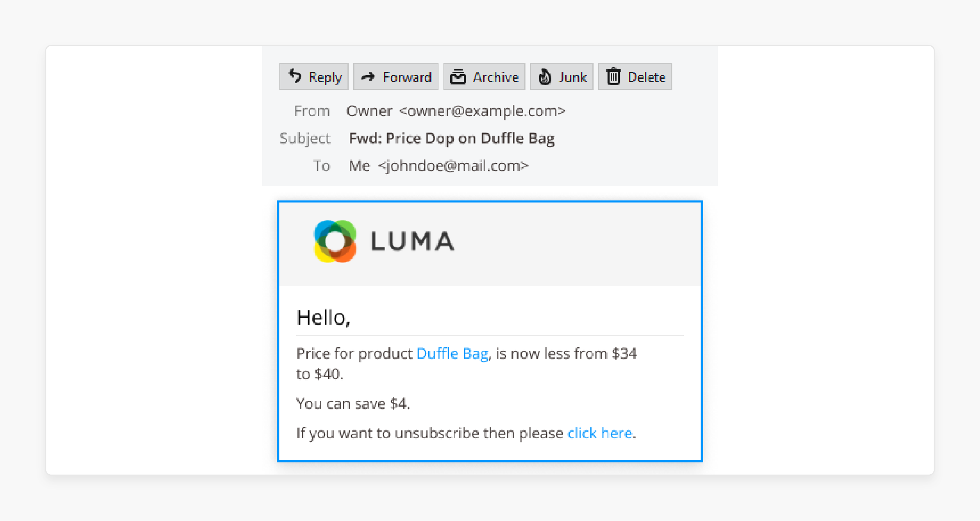The width and height of the screenshot is (980, 521).
Task: Click the Archive box icon
Action: 458,77
